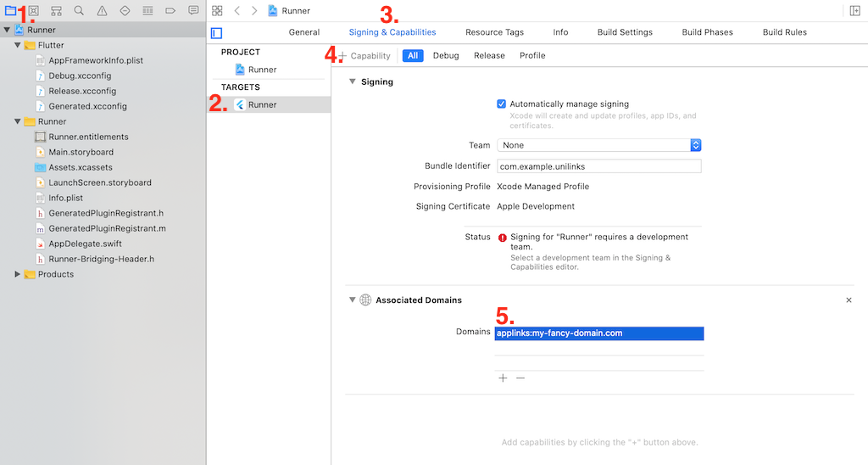
Task: Remove the Associated Domains capability with X
Action: click(x=849, y=300)
